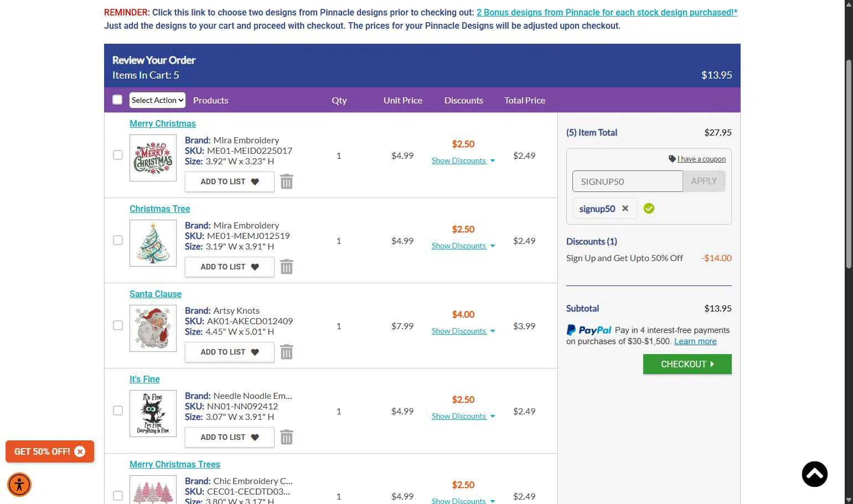The width and height of the screenshot is (853, 504).
Task: Delete the It's Fine design via trash icon
Action: 286,437
